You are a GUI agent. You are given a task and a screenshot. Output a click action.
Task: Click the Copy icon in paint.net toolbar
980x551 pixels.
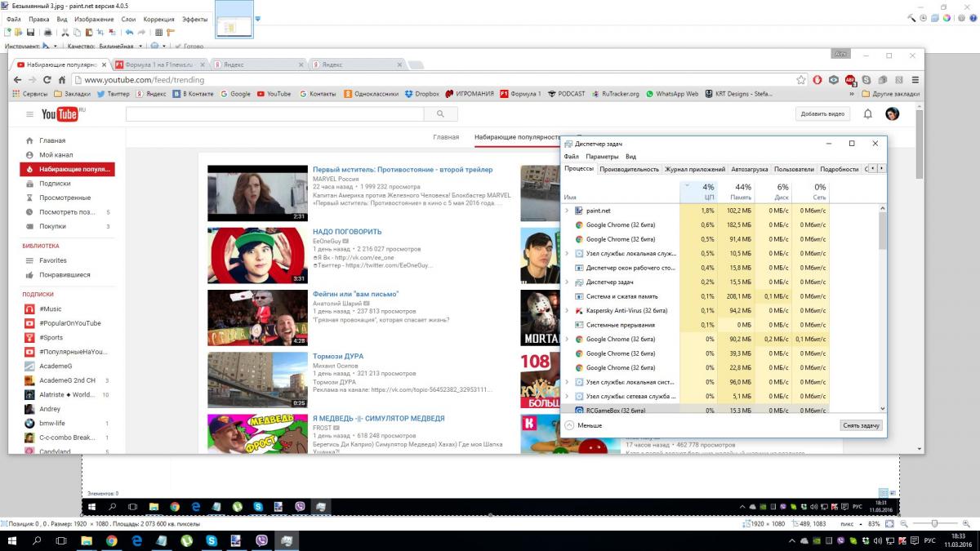point(77,33)
